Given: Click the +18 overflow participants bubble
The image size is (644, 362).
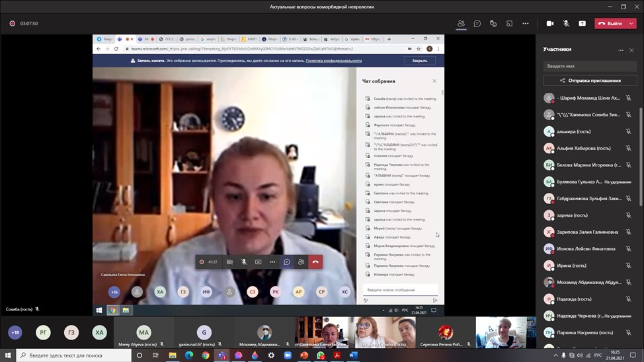Looking at the screenshot, I should (15, 332).
